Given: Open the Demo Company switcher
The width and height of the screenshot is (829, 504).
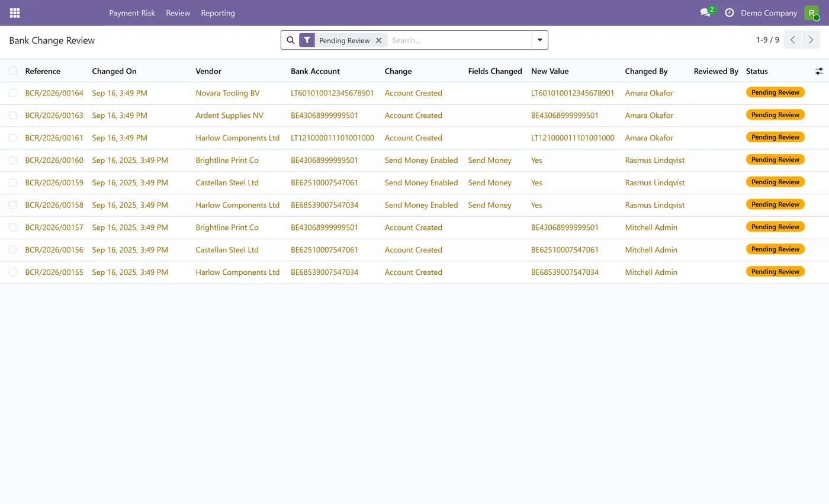Looking at the screenshot, I should (x=769, y=12).
